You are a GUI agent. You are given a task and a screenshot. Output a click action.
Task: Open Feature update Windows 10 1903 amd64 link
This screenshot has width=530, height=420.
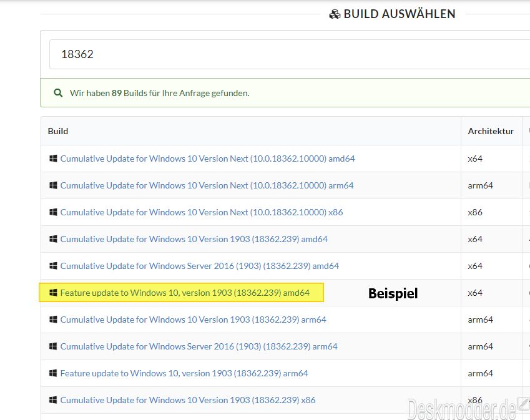[185, 293]
